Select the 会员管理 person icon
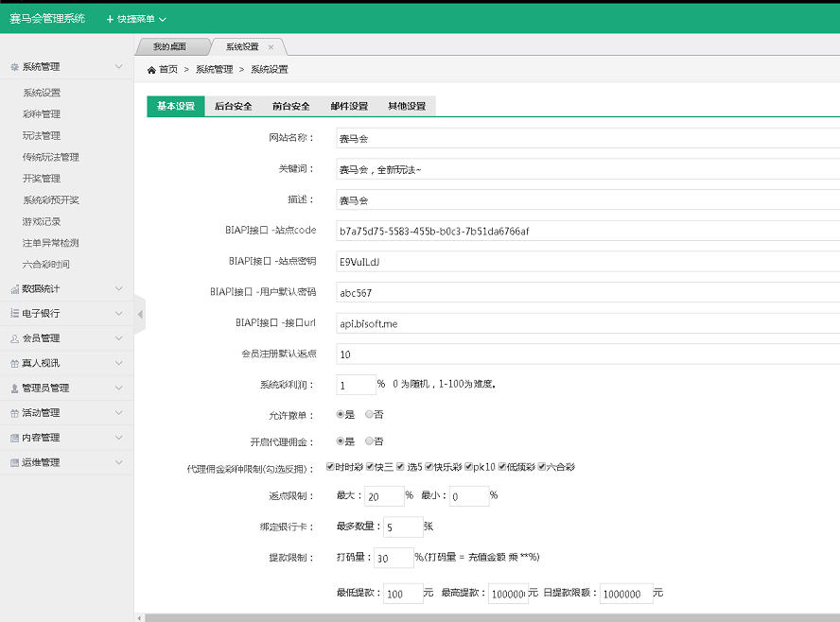The height and width of the screenshot is (622, 840). click(15, 337)
